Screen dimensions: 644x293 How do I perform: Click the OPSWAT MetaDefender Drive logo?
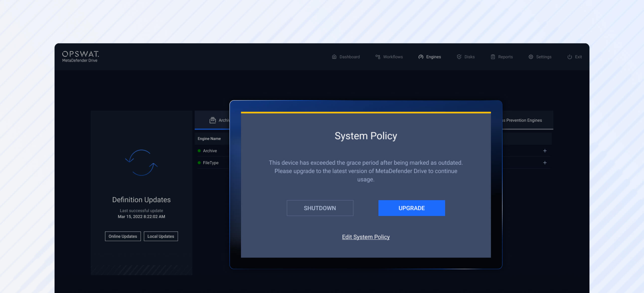pyautogui.click(x=80, y=56)
